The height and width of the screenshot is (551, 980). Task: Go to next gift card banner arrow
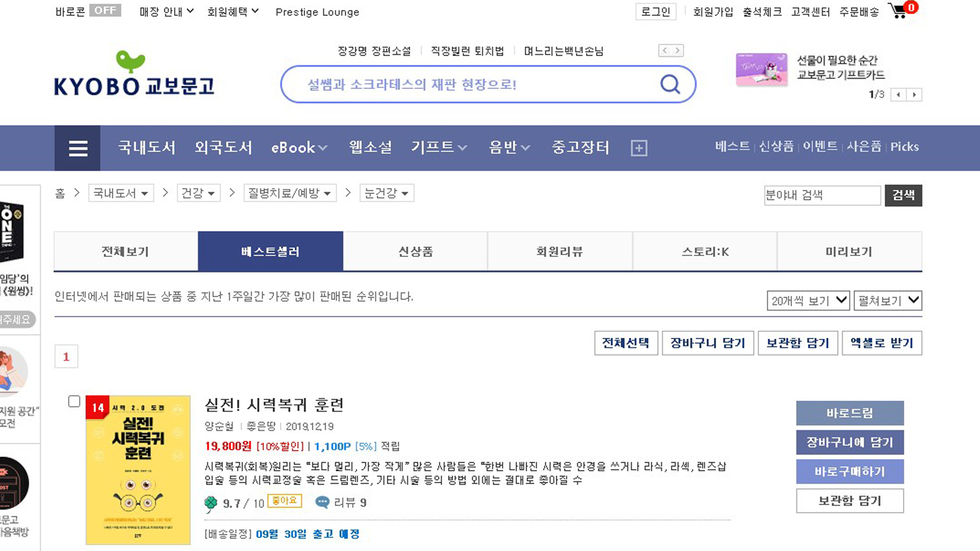tap(914, 95)
